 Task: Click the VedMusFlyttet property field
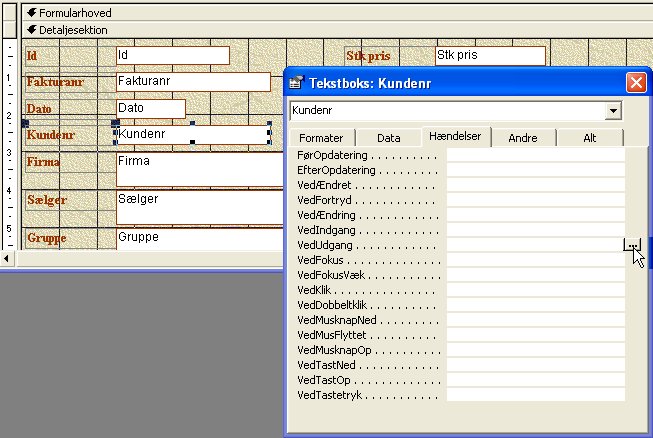[x=536, y=335]
